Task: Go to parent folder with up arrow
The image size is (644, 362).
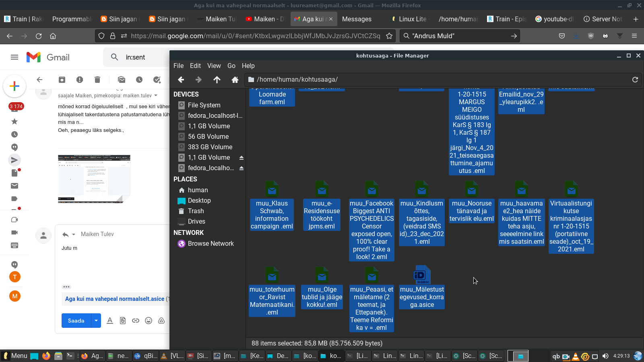Action: [217, 80]
